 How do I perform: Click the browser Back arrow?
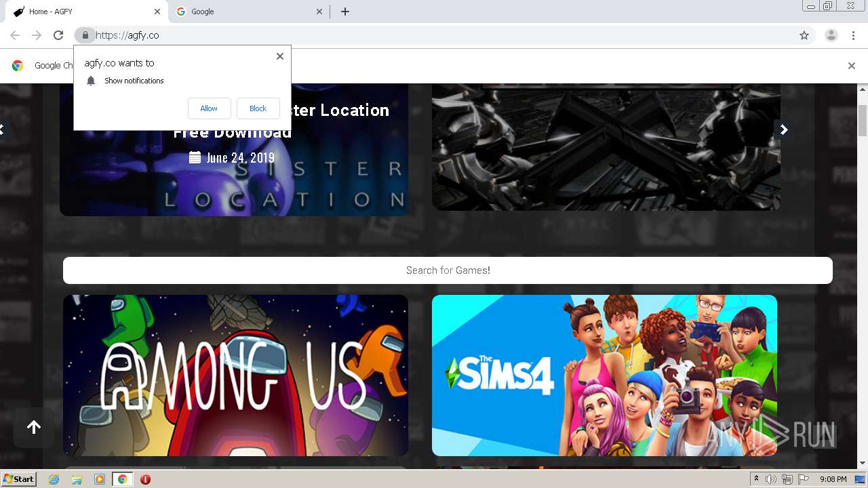15,35
